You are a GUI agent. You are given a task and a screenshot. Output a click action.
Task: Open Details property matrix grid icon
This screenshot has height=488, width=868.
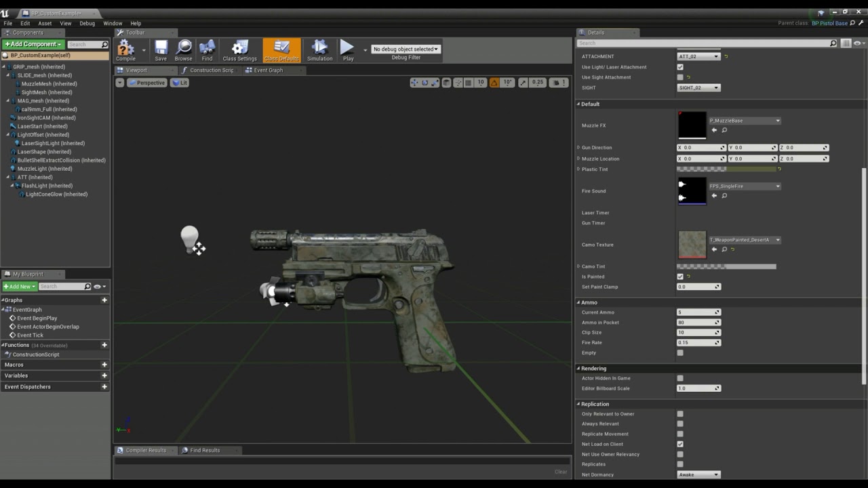(846, 43)
